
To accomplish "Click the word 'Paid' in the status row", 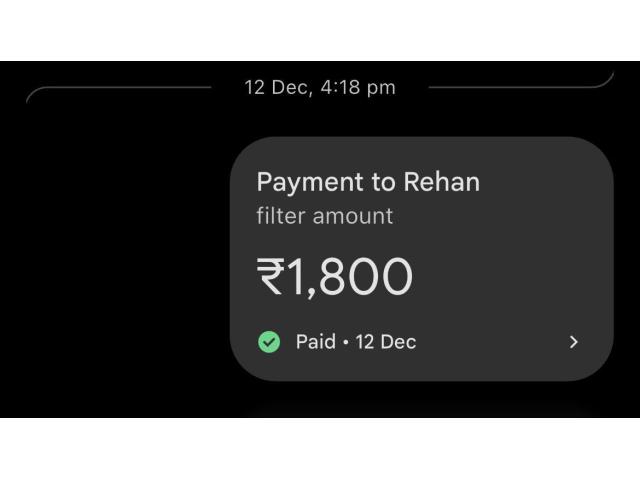I will point(315,342).
